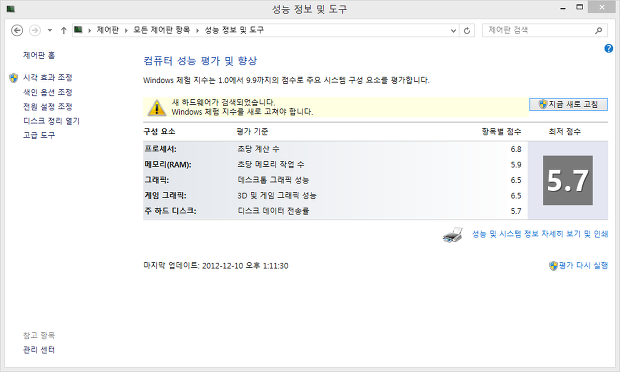Click the Forward navigation arrow
The height and width of the screenshot is (372, 620).
tap(35, 30)
